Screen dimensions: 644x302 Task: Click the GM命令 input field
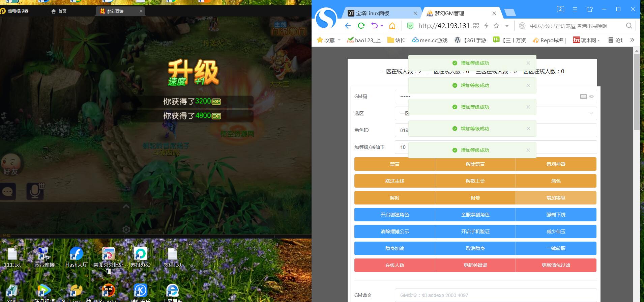[496, 295]
